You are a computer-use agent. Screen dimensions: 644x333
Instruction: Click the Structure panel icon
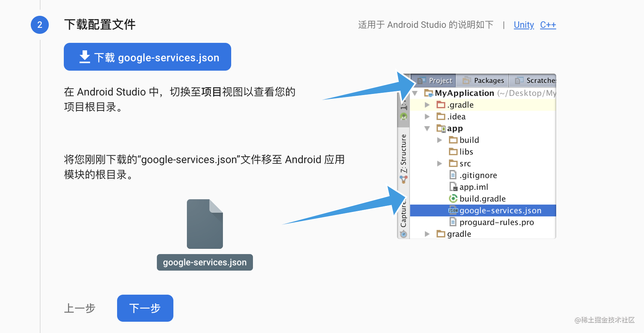tap(403, 179)
